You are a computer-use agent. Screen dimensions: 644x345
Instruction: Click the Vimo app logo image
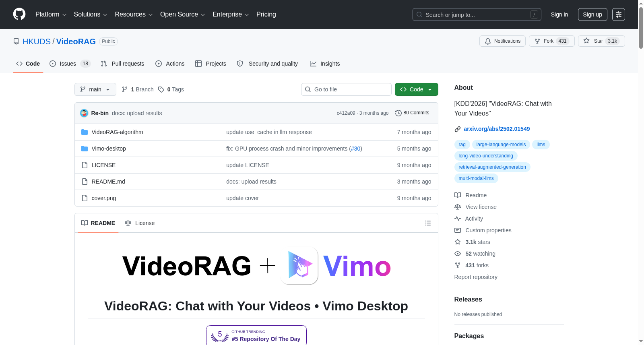coord(299,266)
